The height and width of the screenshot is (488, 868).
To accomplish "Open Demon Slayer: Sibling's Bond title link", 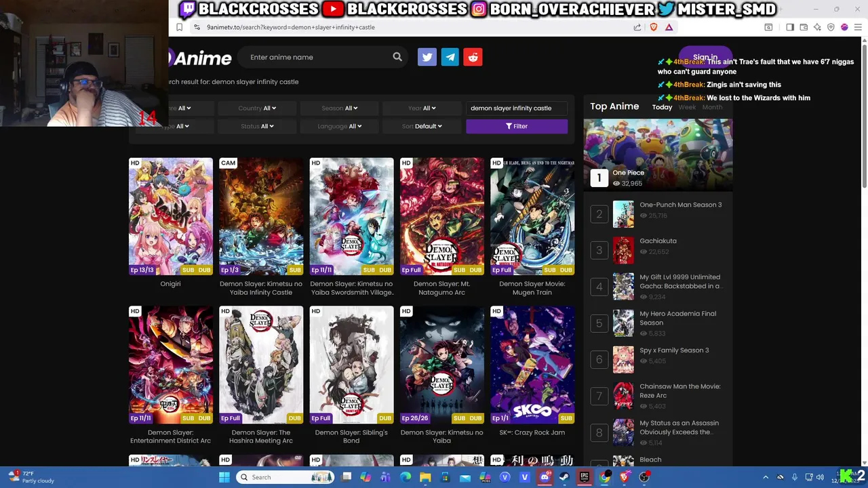I will (351, 436).
